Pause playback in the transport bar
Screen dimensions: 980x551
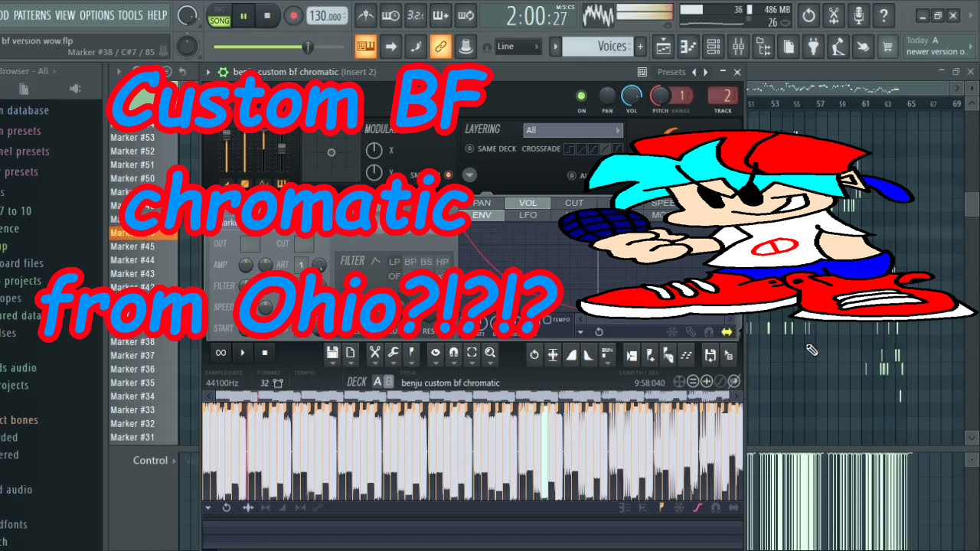point(244,15)
